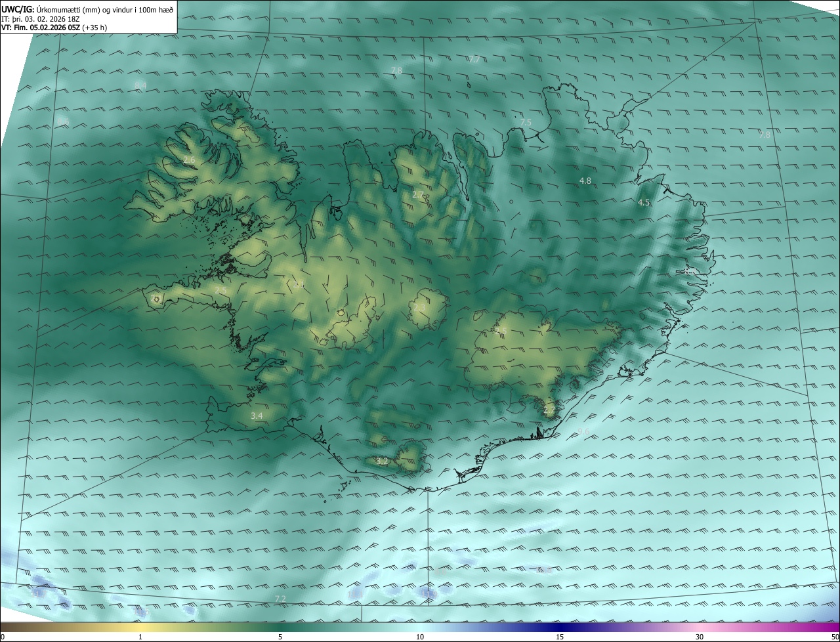Click the 3.2 value on the map

click(382, 461)
